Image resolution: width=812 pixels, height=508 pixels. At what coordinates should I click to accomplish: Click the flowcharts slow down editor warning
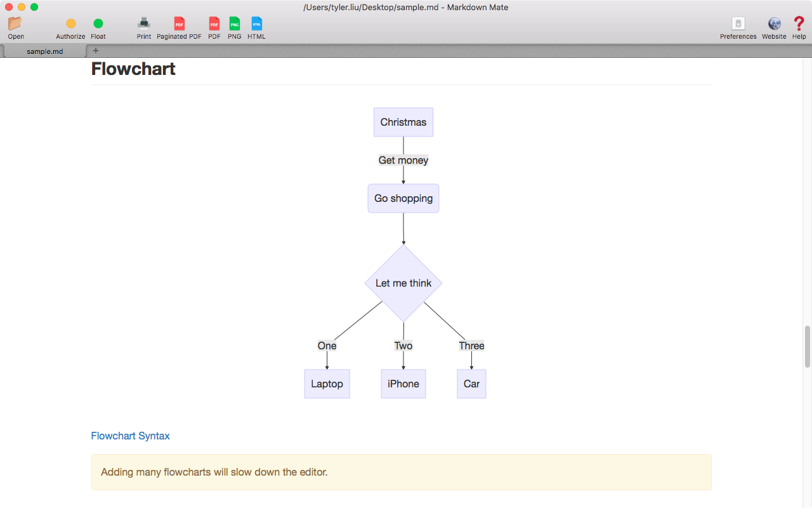(402, 472)
